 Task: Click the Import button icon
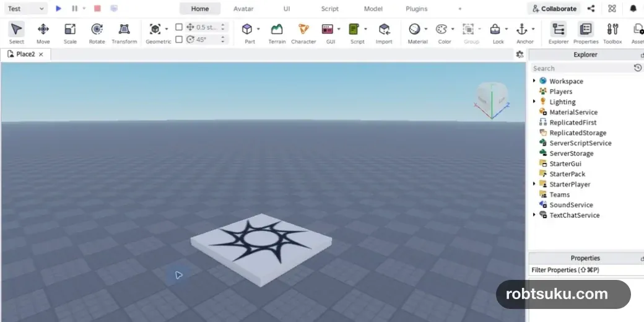[x=384, y=29]
